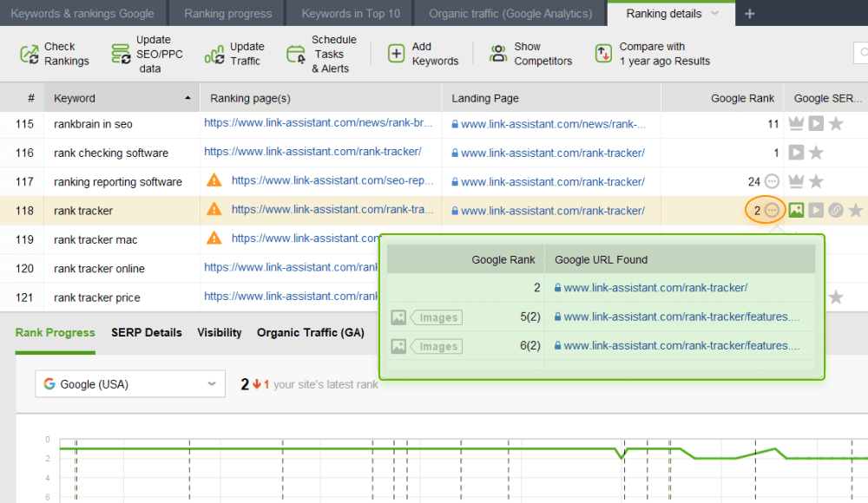Click Images icon in the 5(2) popup row
The height and width of the screenshot is (503, 868).
398,317
